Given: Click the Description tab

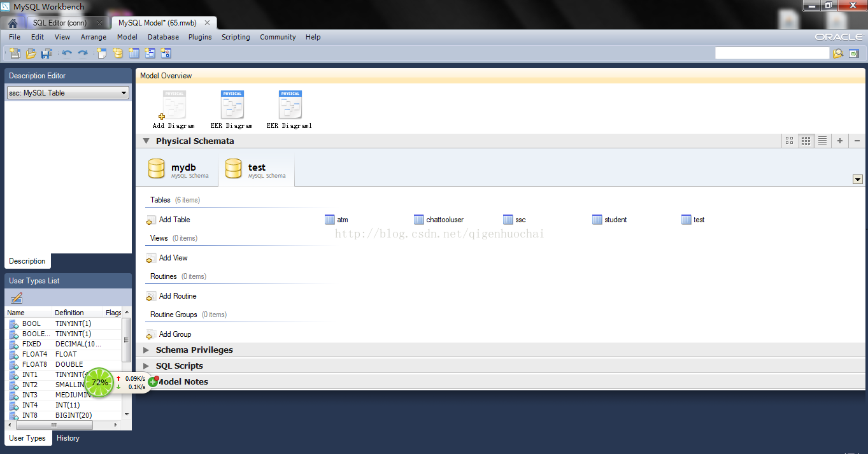Looking at the screenshot, I should (x=27, y=261).
